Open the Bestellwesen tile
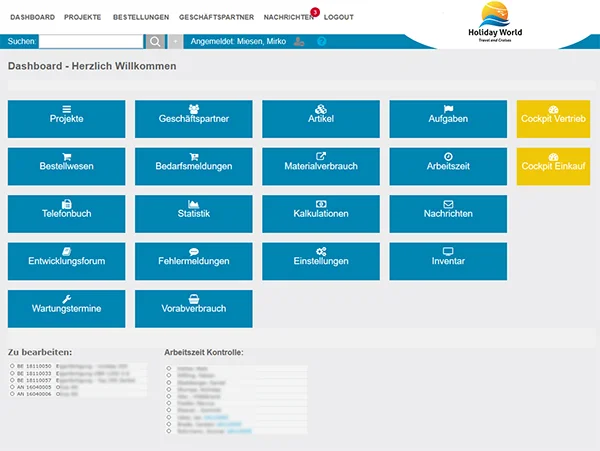 click(x=66, y=166)
